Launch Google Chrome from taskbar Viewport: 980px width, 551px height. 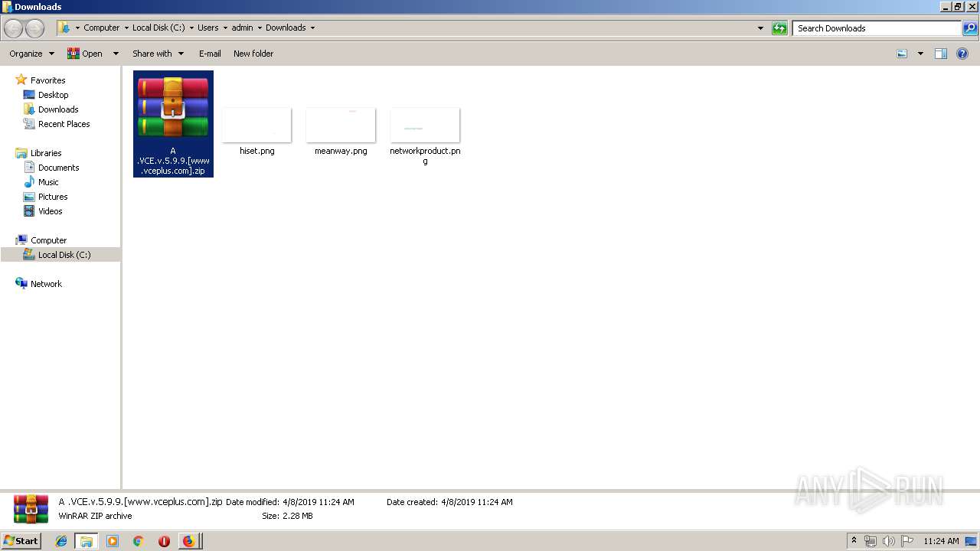pos(138,541)
